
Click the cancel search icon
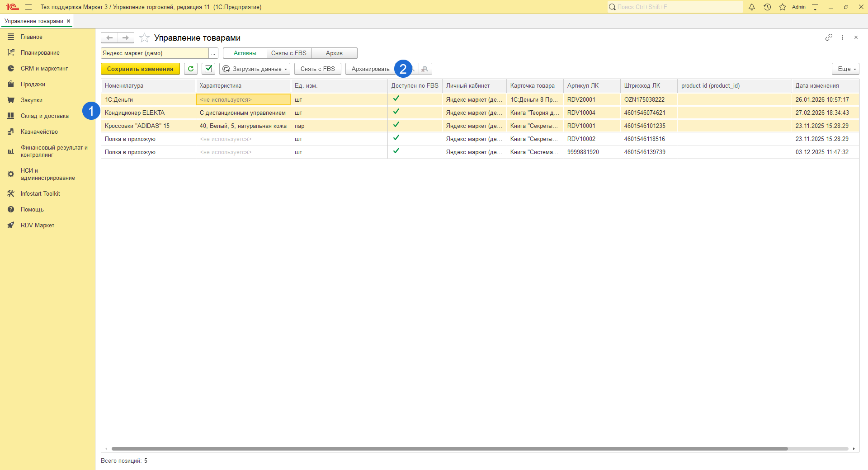point(425,69)
